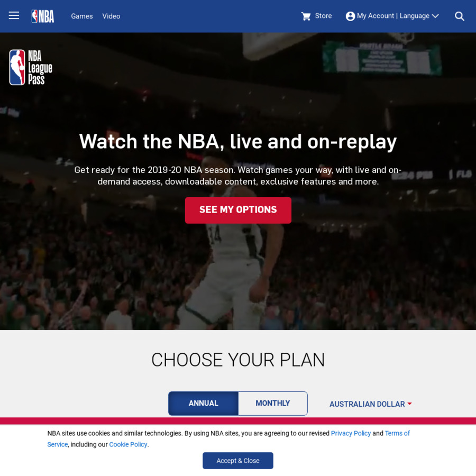The image size is (476, 476).
Task: Switch to the Monthly plan toggle
Action: pos(273,404)
